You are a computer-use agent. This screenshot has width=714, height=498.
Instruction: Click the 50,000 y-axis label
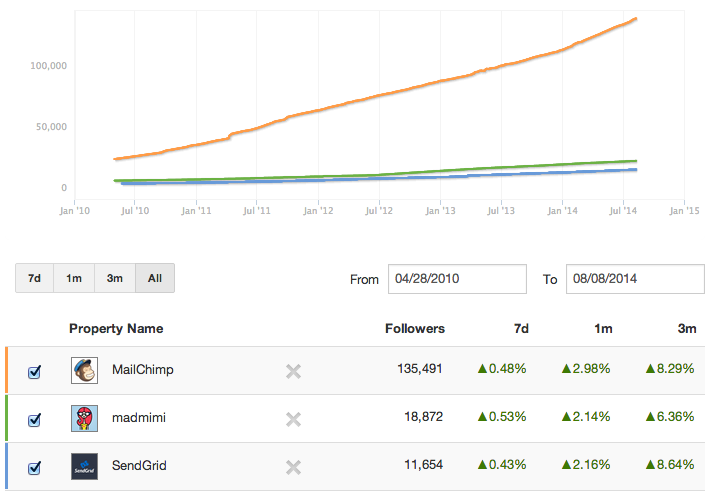click(x=51, y=127)
